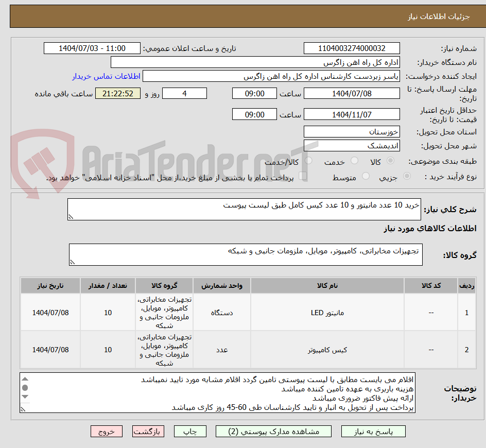Click the بازگشت back button

point(148,431)
